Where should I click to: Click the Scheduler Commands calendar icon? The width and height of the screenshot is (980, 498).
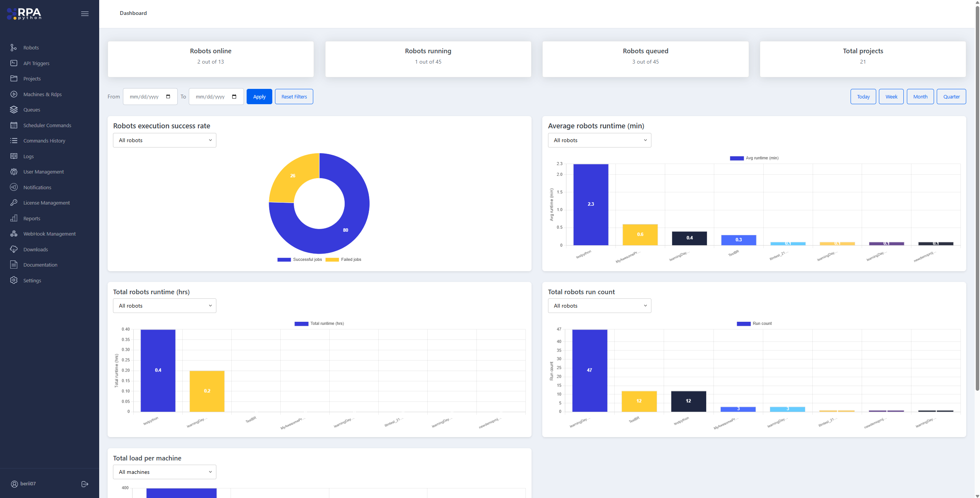coord(14,125)
